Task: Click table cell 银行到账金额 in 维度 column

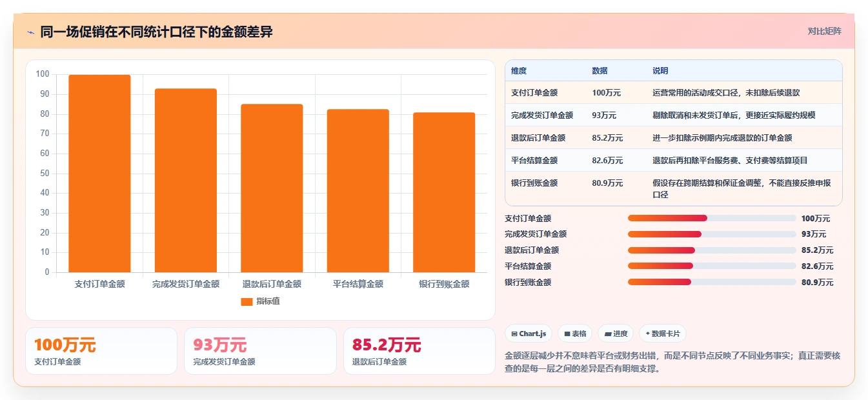Action: [534, 183]
